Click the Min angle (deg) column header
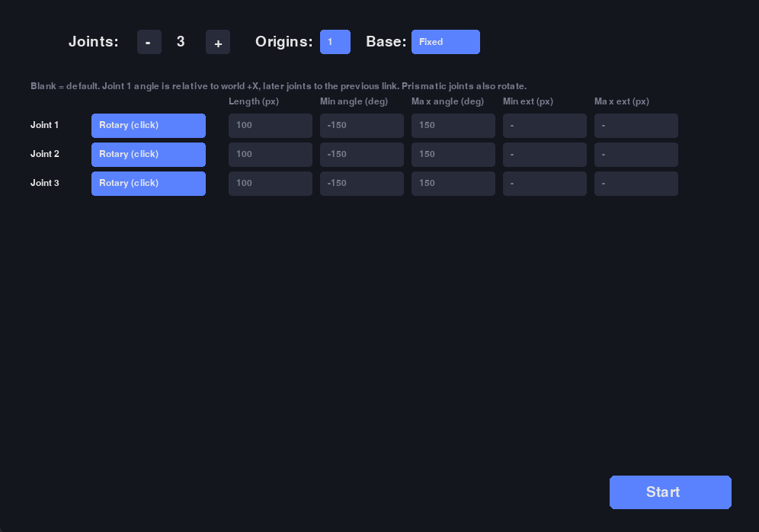This screenshot has height=532, width=759. tap(354, 101)
